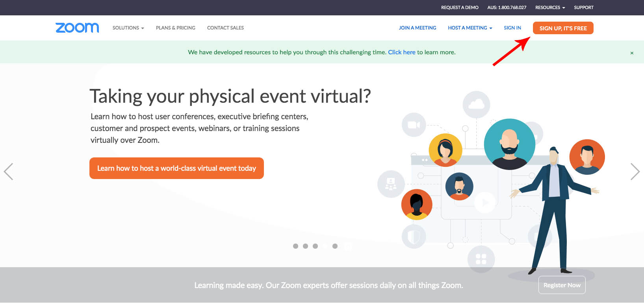644x303 pixels.
Task: Click Learn how to host virtual event
Action: (x=176, y=168)
